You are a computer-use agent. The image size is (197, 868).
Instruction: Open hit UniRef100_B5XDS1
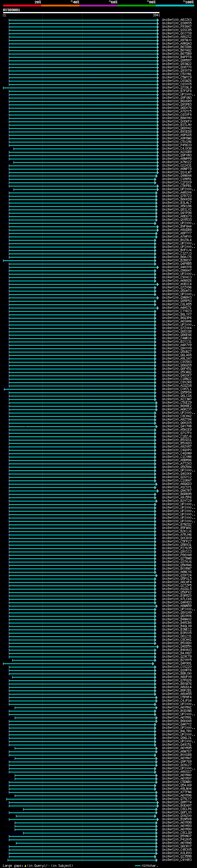pyautogui.click(x=177, y=440)
